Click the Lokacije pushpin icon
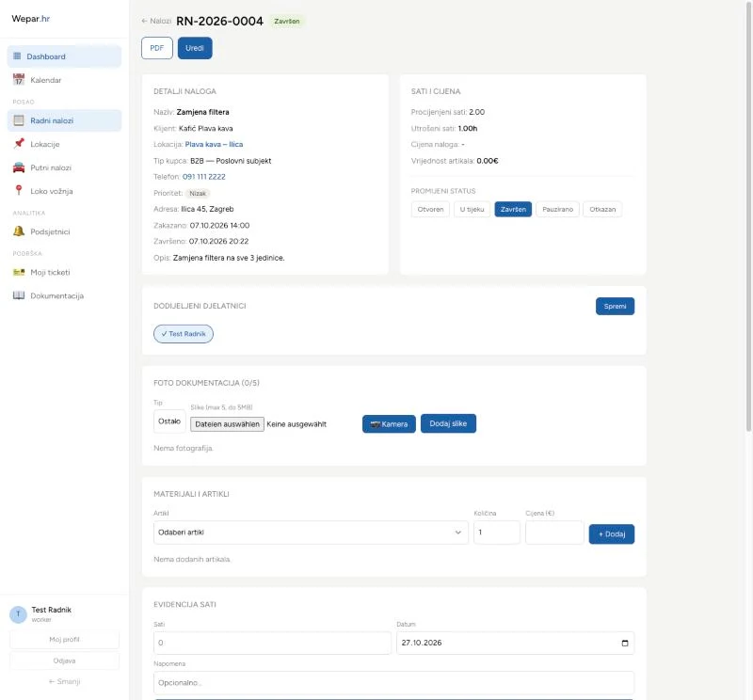Image resolution: width=753 pixels, height=700 pixels. pos(19,144)
